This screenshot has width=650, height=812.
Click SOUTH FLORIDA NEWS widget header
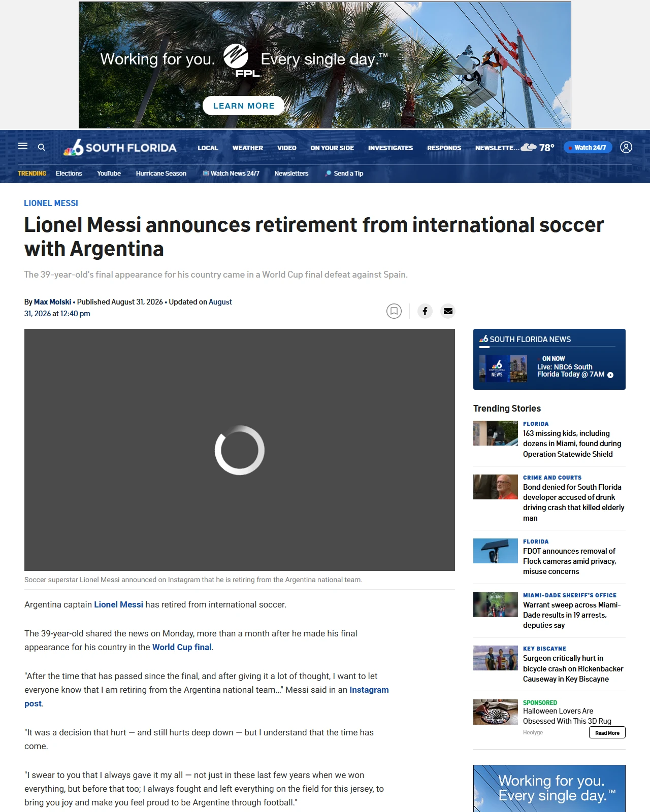[525, 339]
